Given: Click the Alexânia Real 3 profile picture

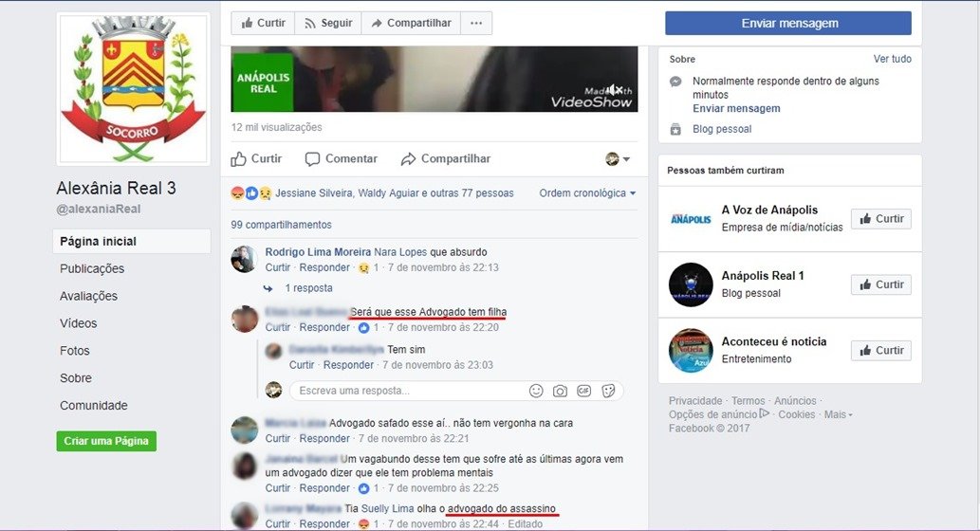Looking at the screenshot, I should click(x=133, y=89).
